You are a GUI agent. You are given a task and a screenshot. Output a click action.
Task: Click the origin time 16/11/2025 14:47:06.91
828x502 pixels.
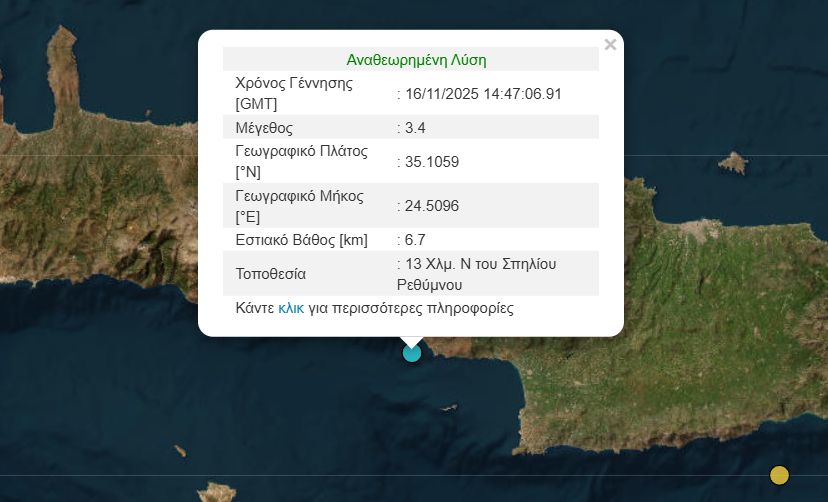(x=482, y=93)
